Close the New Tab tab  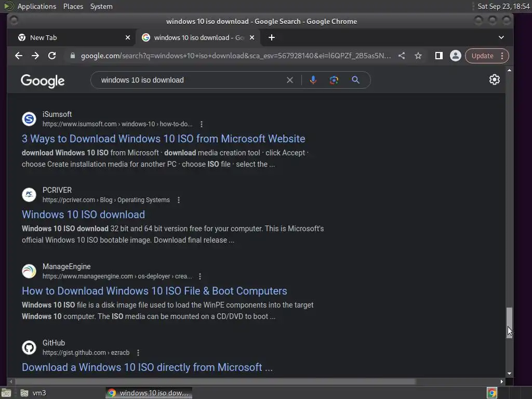point(128,37)
